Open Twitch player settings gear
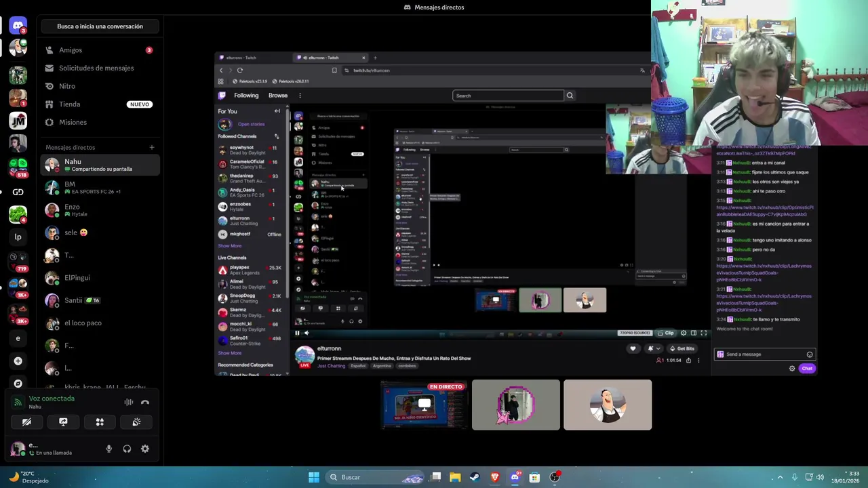This screenshot has height=488, width=868. (x=684, y=333)
